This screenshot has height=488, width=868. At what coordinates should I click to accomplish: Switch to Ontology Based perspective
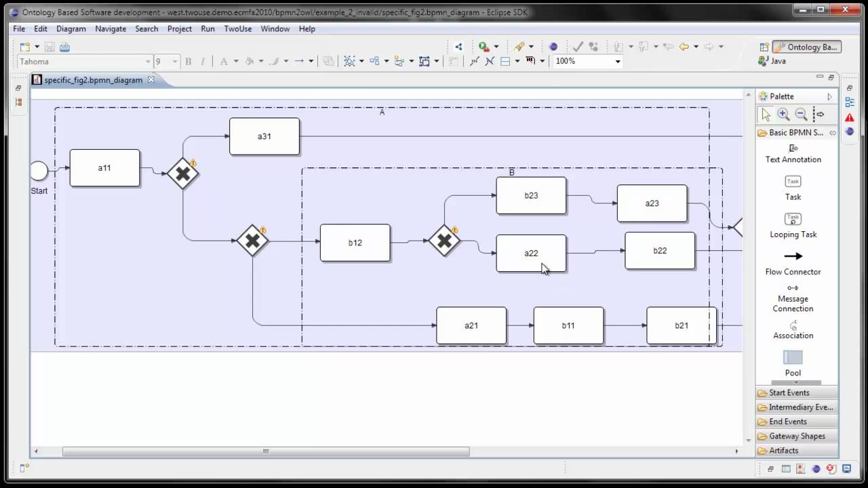(x=807, y=47)
